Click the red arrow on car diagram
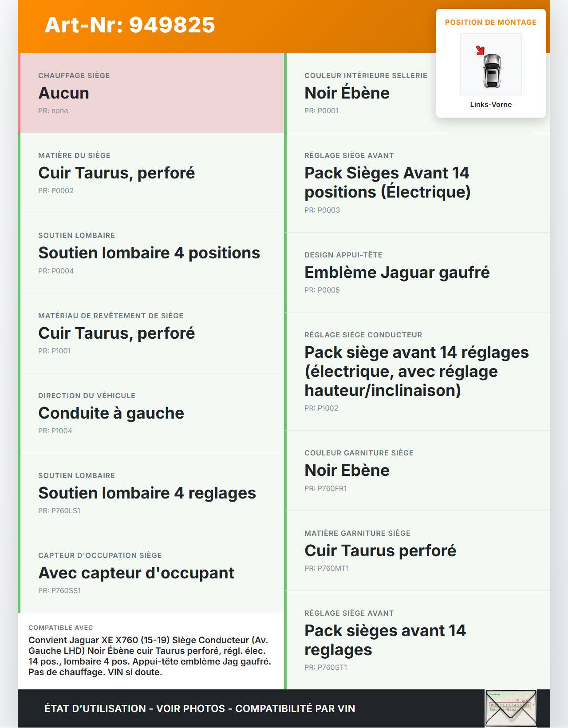The height and width of the screenshot is (728, 568). 480,50
